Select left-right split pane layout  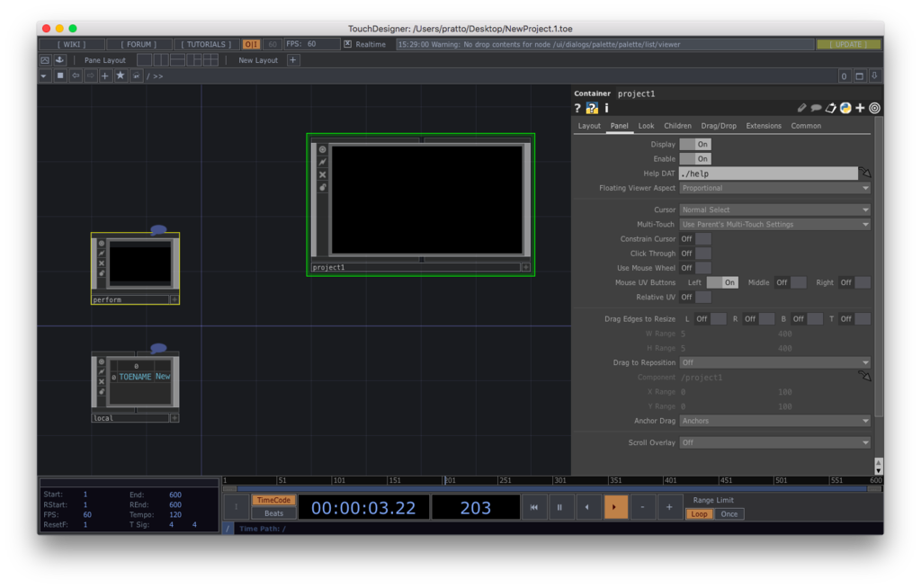click(x=161, y=60)
